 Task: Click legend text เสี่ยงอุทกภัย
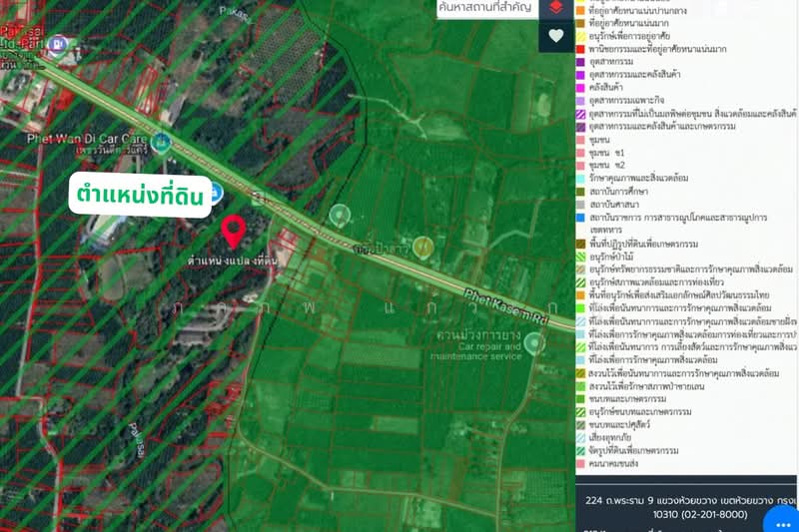click(x=610, y=438)
